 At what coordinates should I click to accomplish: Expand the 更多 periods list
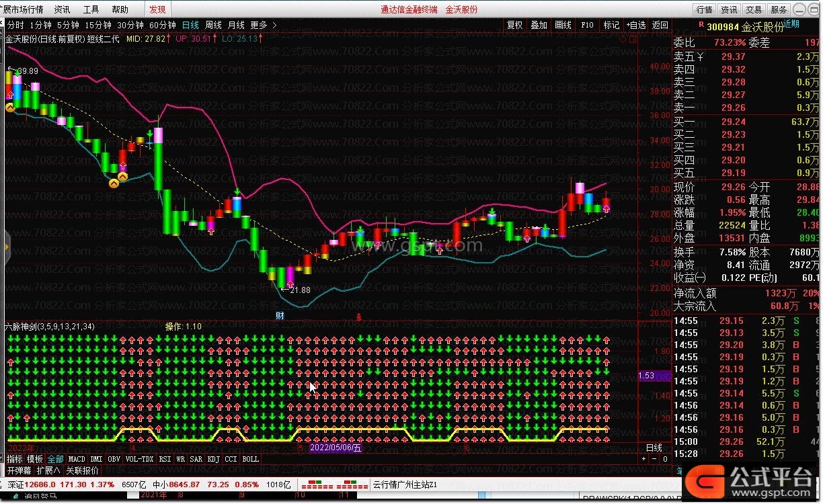pos(264,25)
